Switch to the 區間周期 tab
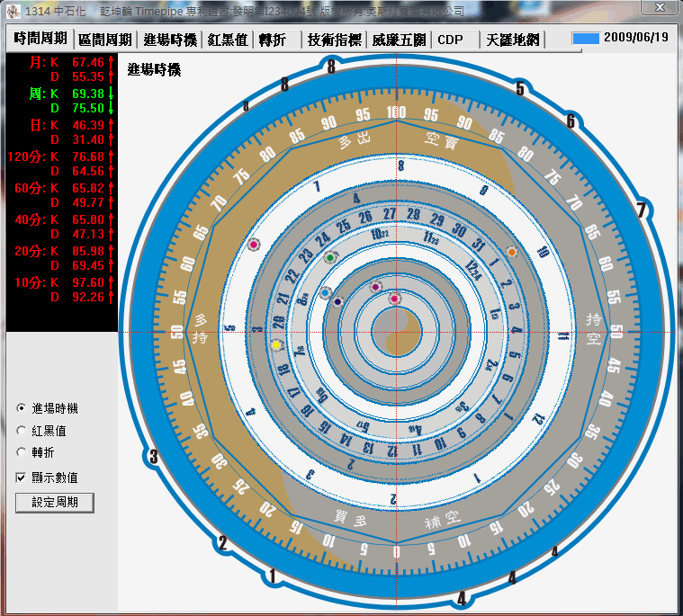 point(104,40)
